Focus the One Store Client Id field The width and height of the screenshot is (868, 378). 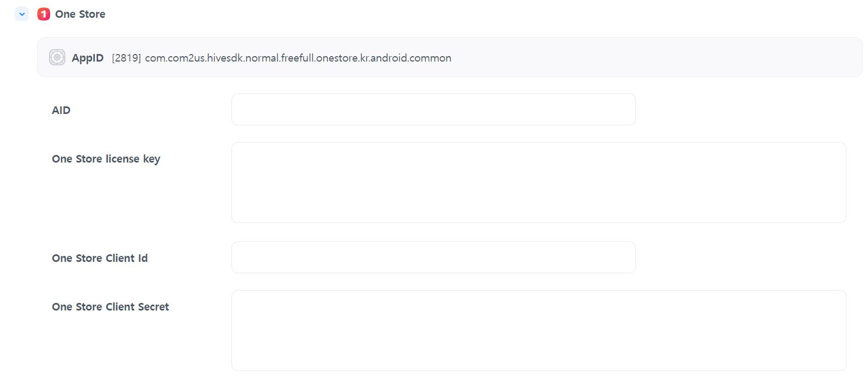coord(433,258)
